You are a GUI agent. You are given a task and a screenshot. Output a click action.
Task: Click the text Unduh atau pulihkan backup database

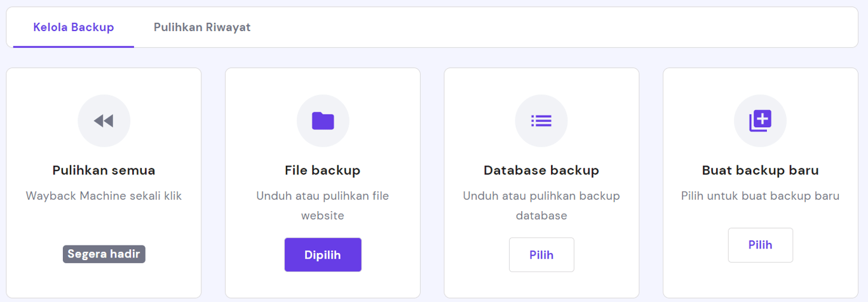click(541, 206)
